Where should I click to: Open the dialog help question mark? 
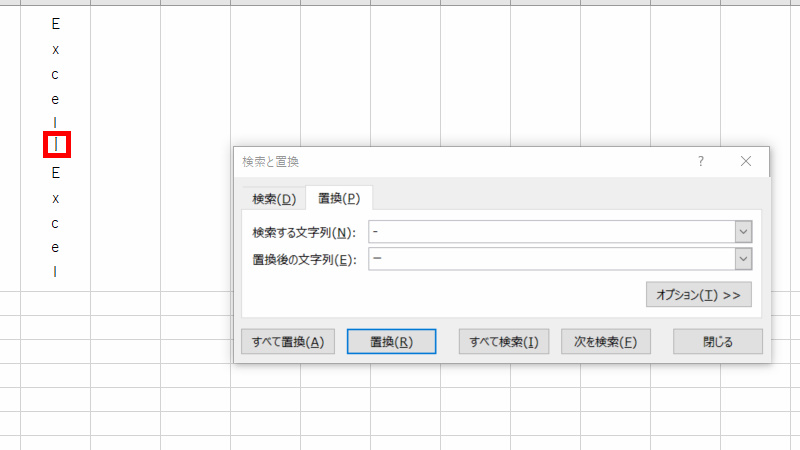701,161
